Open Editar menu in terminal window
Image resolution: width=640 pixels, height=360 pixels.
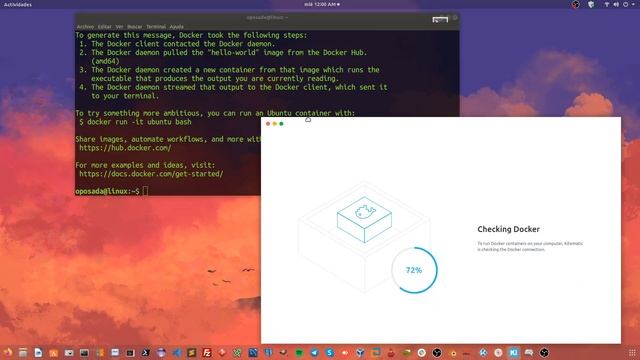click(104, 27)
